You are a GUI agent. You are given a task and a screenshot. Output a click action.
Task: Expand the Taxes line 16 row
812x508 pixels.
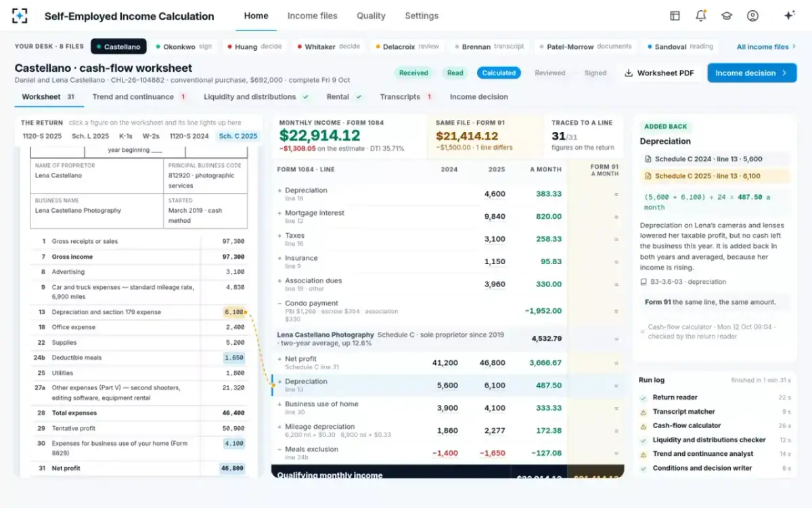point(279,236)
